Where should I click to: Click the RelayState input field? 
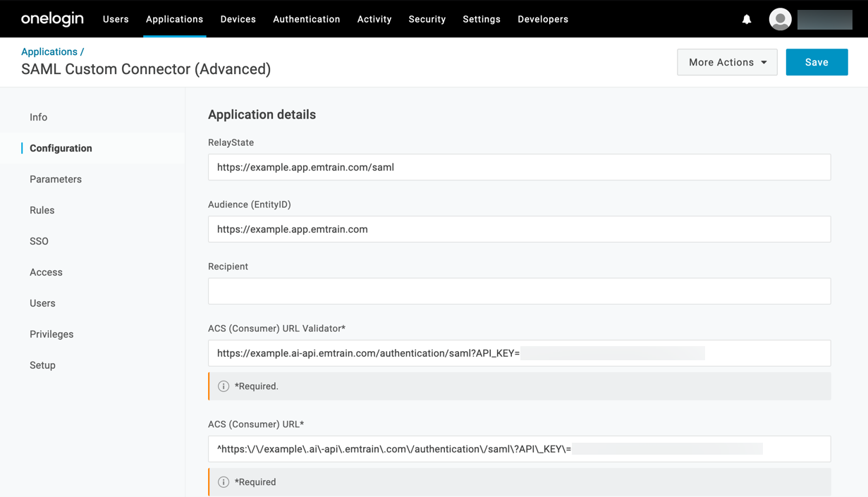pos(519,167)
